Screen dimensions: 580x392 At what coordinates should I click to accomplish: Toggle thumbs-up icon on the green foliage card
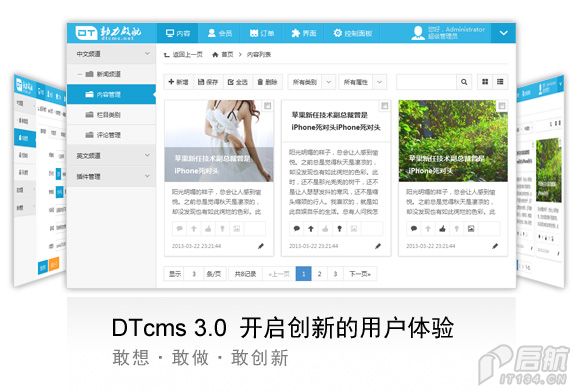pyautogui.click(x=442, y=229)
